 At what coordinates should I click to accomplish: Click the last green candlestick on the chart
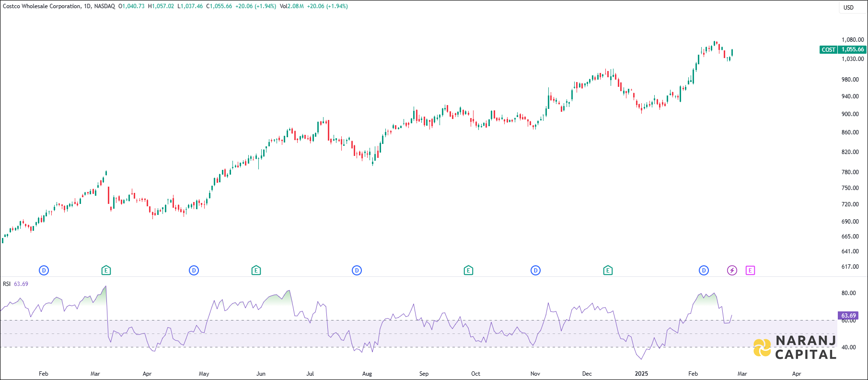pyautogui.click(x=732, y=53)
